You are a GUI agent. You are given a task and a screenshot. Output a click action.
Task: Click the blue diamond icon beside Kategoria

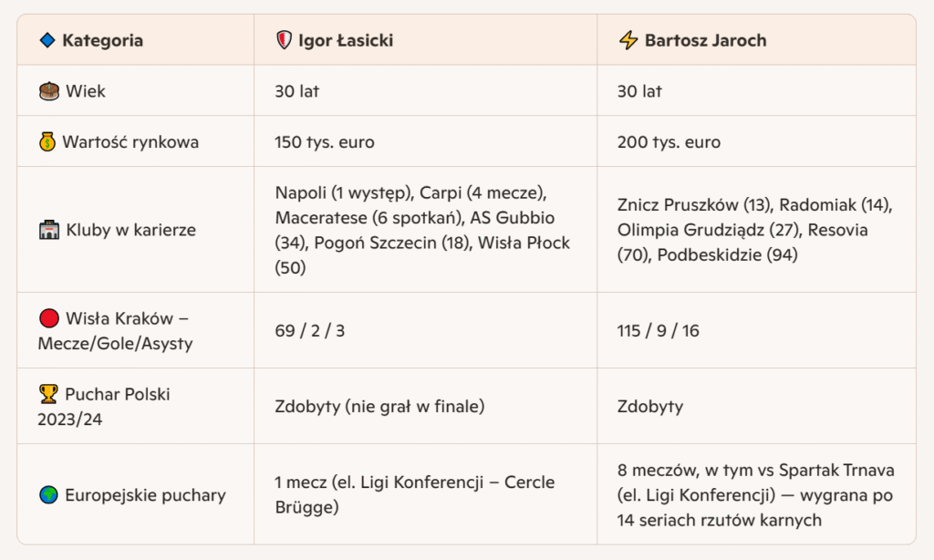click(47, 40)
